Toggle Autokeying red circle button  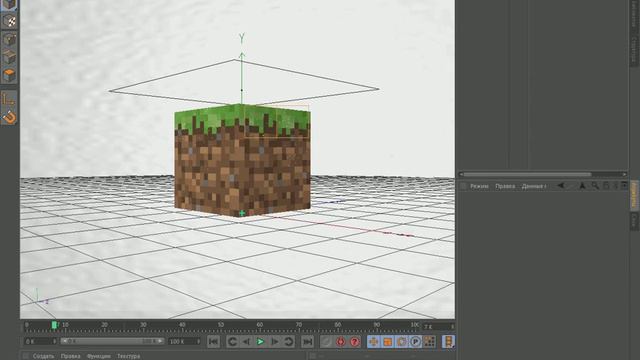(340, 342)
